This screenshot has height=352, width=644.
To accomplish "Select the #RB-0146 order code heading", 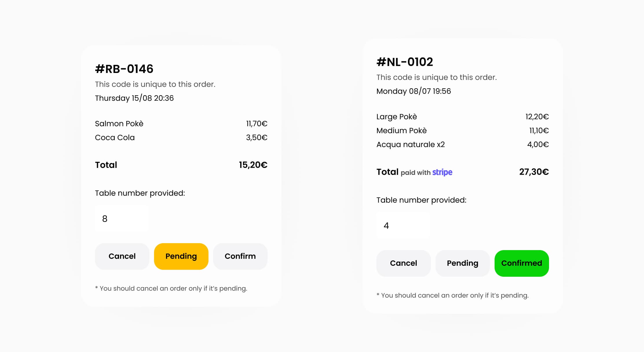I will point(124,69).
